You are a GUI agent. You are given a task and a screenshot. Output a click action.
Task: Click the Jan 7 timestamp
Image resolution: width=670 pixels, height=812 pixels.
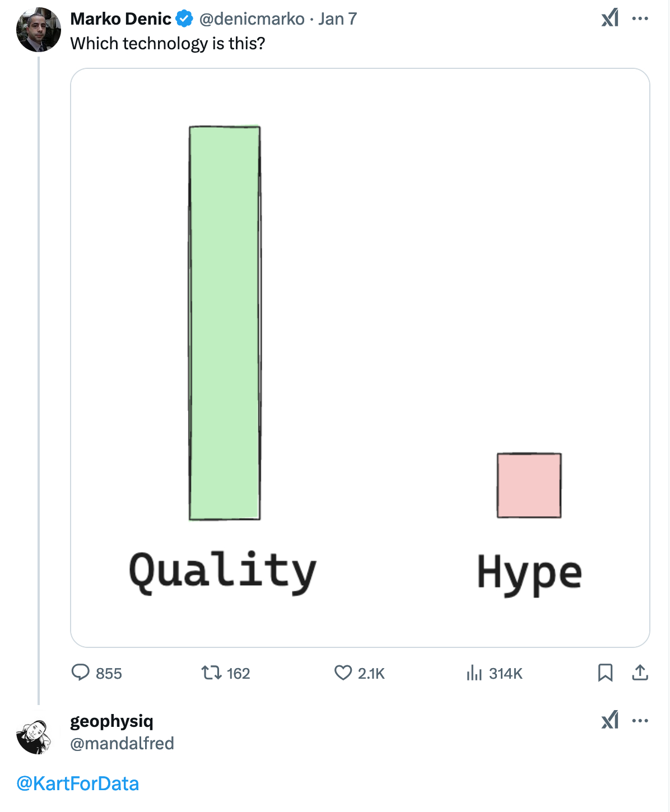tap(337, 18)
